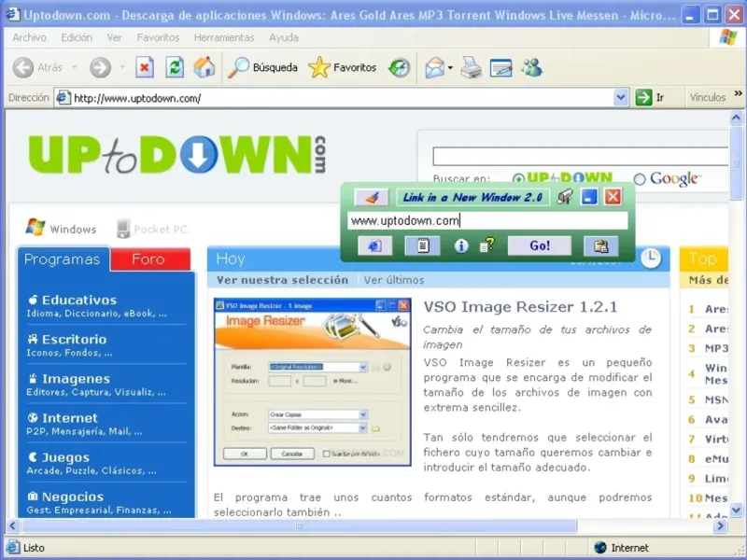Go to the Home page icon
The height and width of the screenshot is (560, 747).
[204, 67]
